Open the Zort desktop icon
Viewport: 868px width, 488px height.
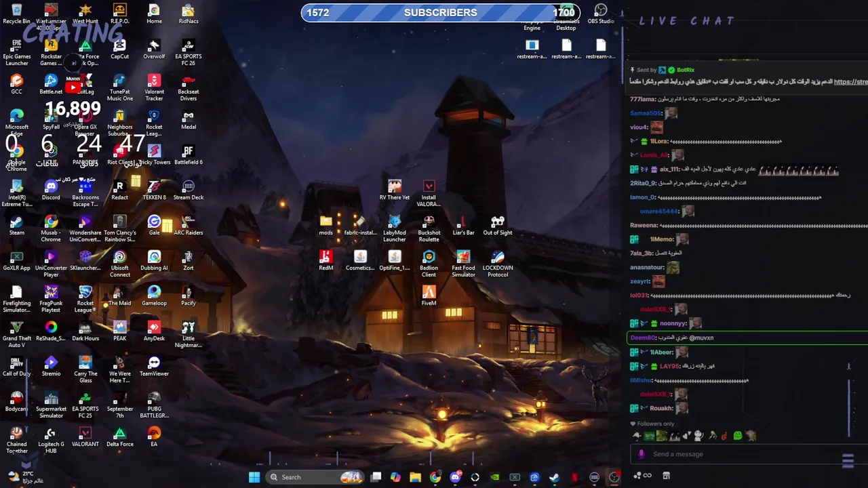click(x=189, y=260)
